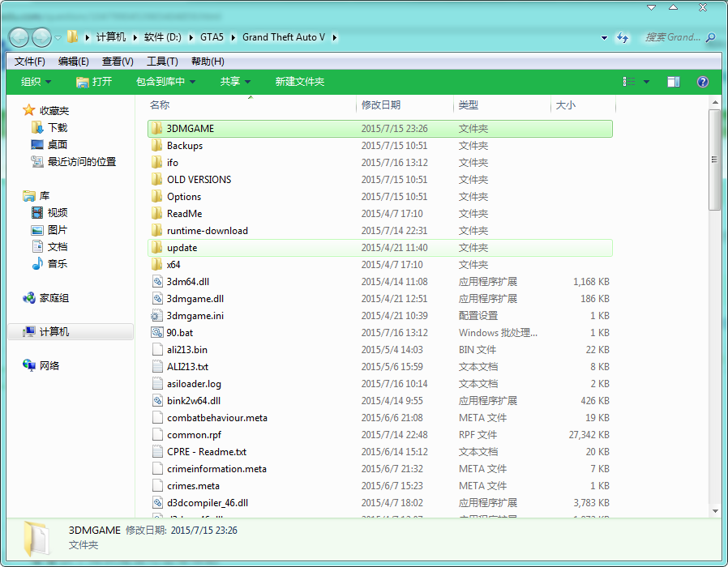Click the 新建文件夹 button
This screenshot has width=728, height=567.
299,82
